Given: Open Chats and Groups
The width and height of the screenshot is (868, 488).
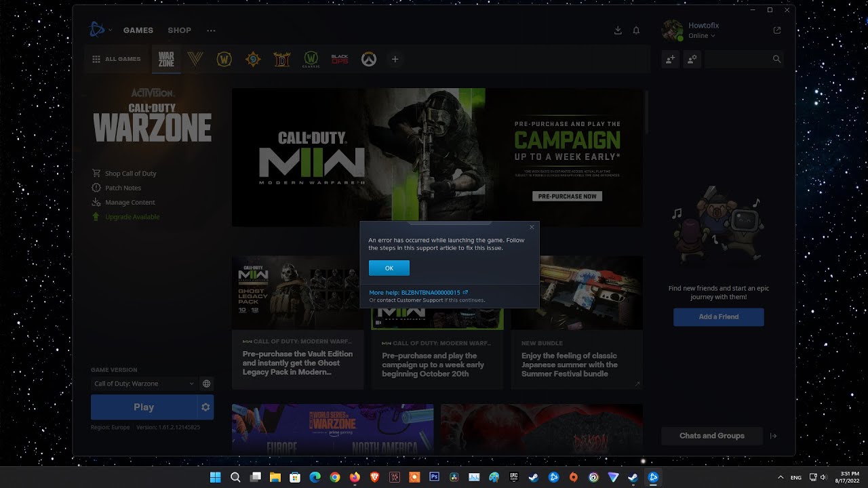Looking at the screenshot, I should click(x=712, y=436).
